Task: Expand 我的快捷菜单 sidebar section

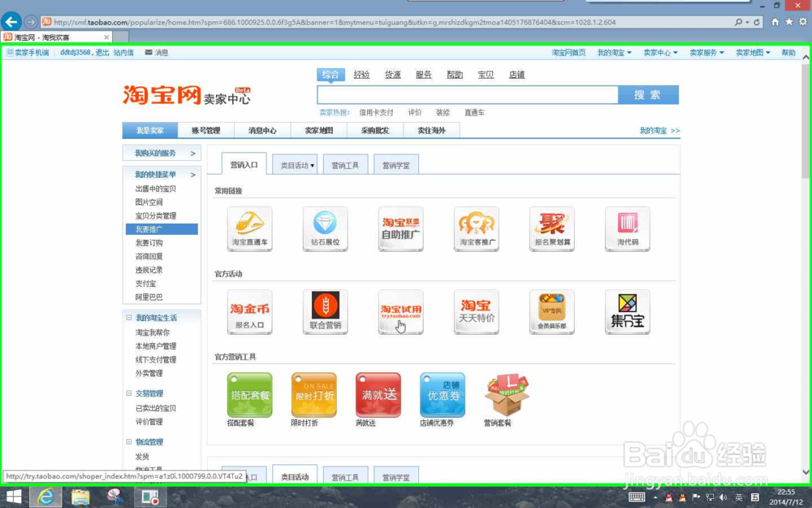Action: 162,174
